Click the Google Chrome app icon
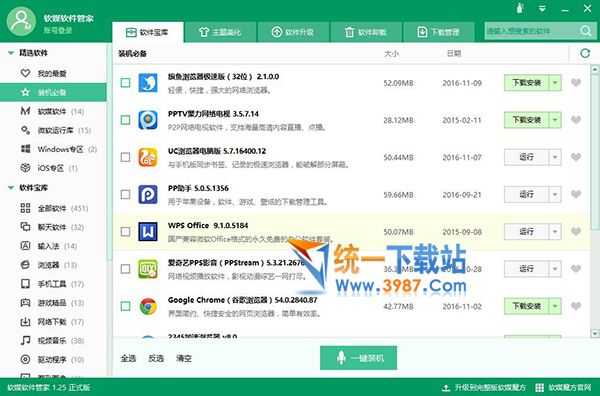 click(148, 306)
